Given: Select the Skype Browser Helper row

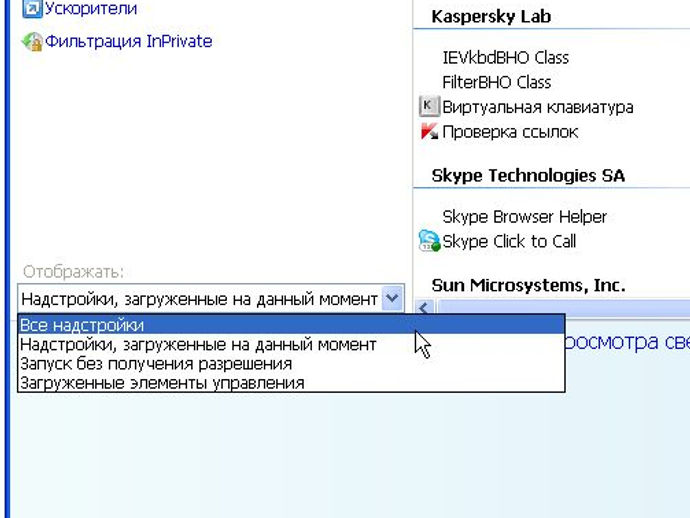Looking at the screenshot, I should click(x=525, y=217).
